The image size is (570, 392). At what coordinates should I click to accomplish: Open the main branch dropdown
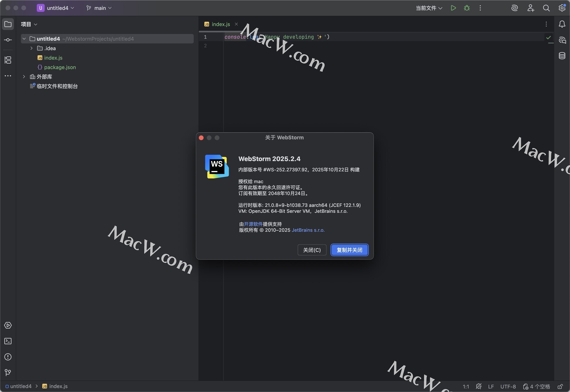pos(99,8)
